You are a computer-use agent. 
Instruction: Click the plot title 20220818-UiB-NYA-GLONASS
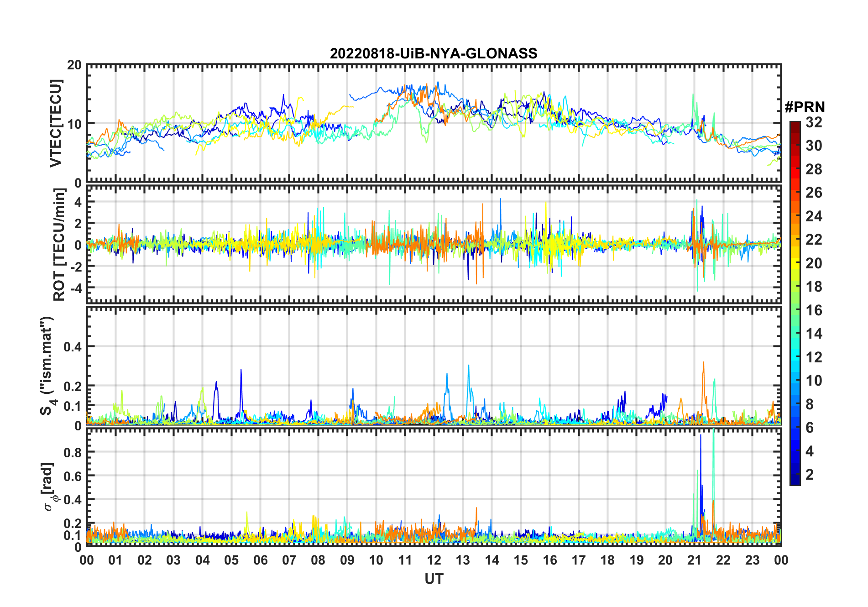[434, 53]
